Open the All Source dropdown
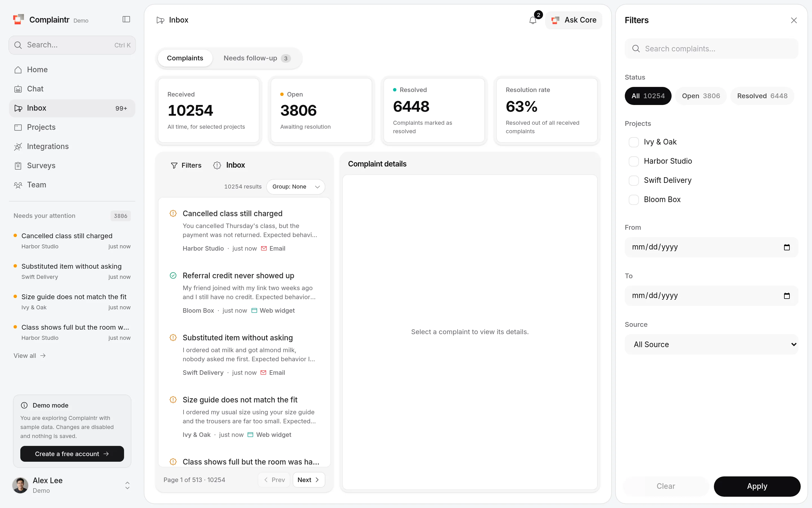Image resolution: width=812 pixels, height=508 pixels. tap(711, 344)
